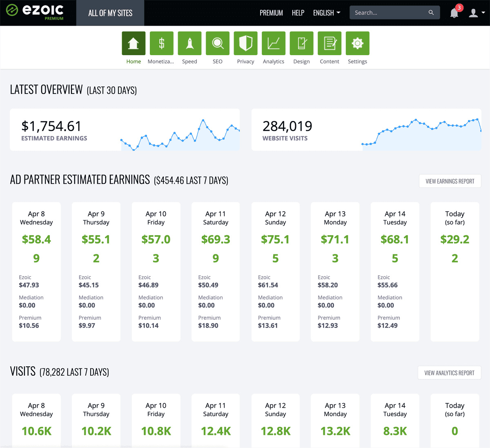Click the Ezoic value $58.20
This screenshot has width=490, height=448.
click(x=328, y=285)
